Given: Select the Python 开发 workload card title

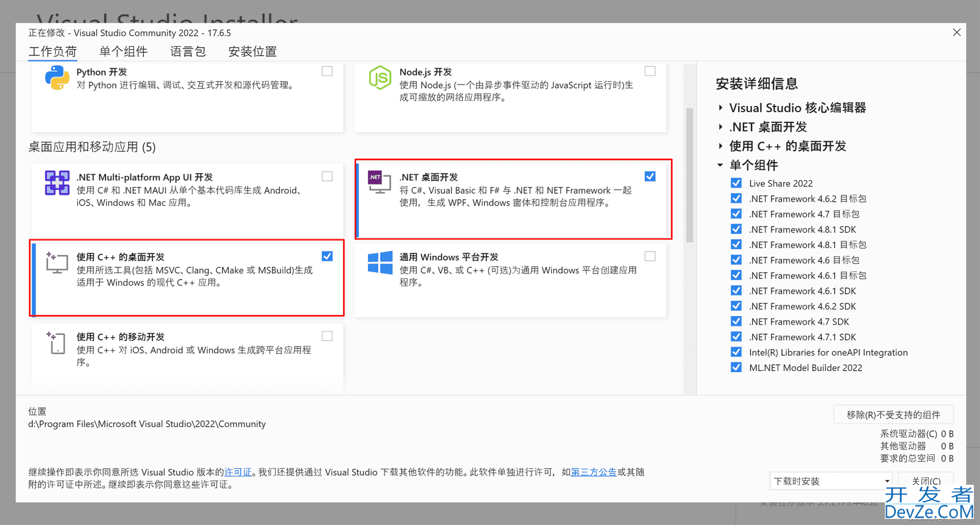Looking at the screenshot, I should tap(102, 72).
